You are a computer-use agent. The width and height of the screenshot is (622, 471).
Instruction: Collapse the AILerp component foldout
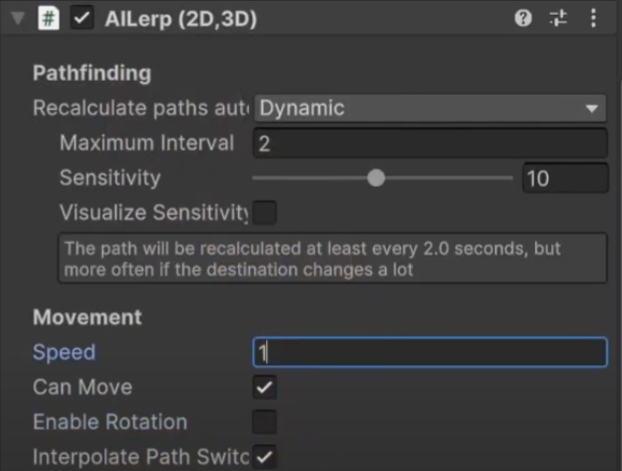coord(17,18)
